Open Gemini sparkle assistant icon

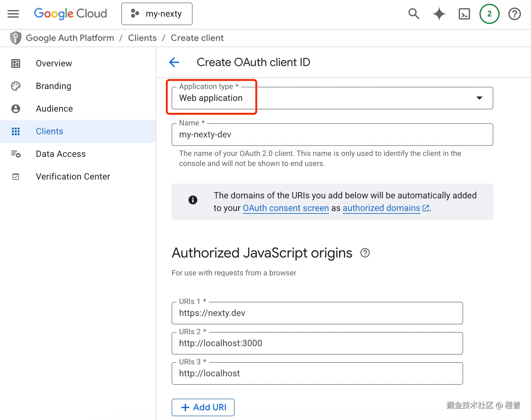(x=439, y=14)
